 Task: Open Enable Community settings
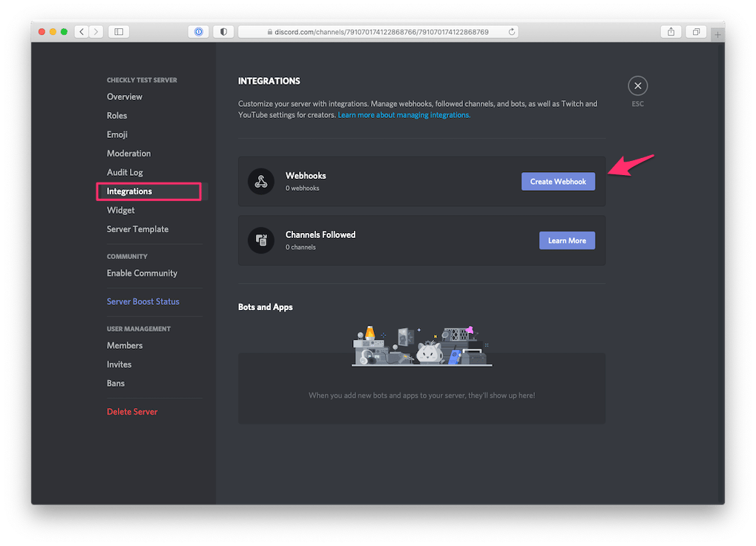pos(142,273)
